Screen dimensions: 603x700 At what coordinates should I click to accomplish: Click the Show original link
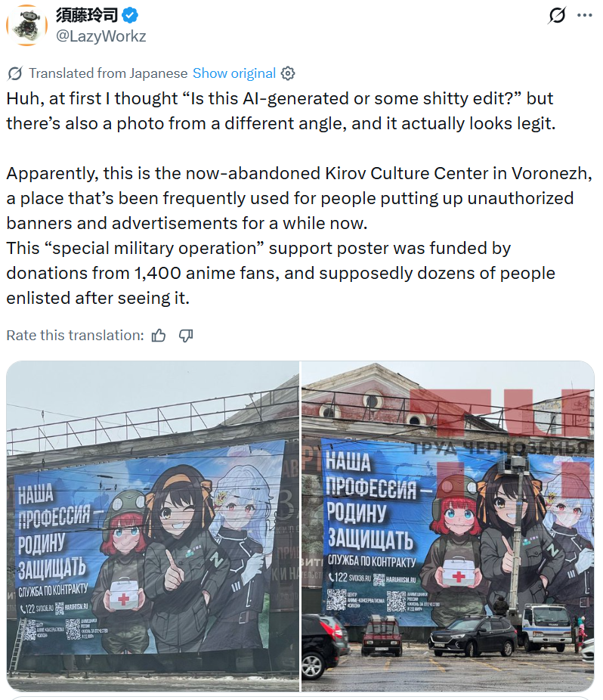point(234,73)
